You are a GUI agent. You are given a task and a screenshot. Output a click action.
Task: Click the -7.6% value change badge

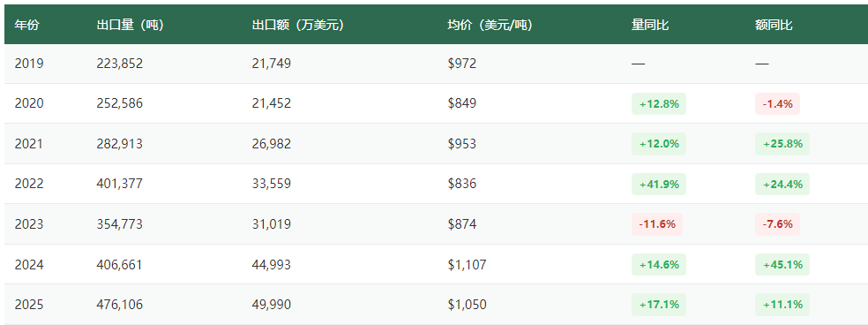click(777, 224)
